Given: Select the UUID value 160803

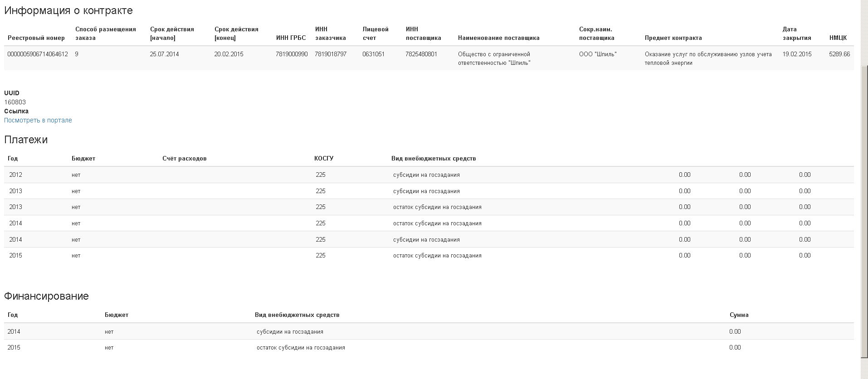Looking at the screenshot, I should tap(15, 102).
